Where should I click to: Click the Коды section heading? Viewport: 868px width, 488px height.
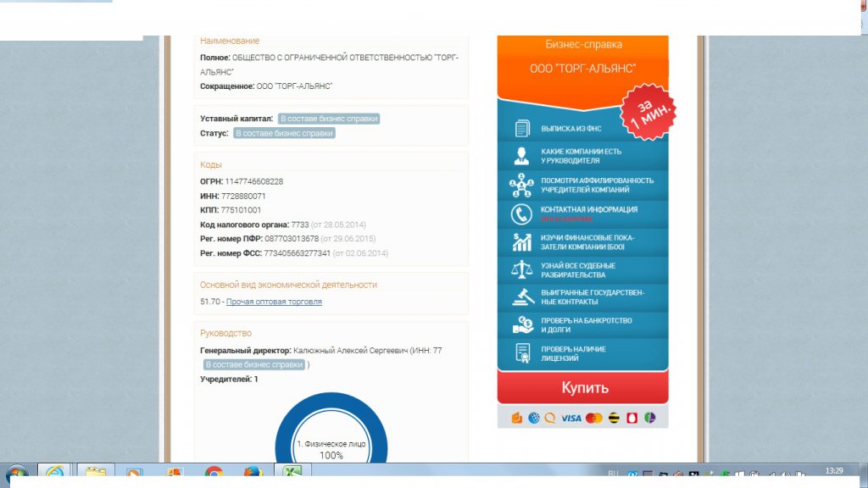tap(211, 165)
